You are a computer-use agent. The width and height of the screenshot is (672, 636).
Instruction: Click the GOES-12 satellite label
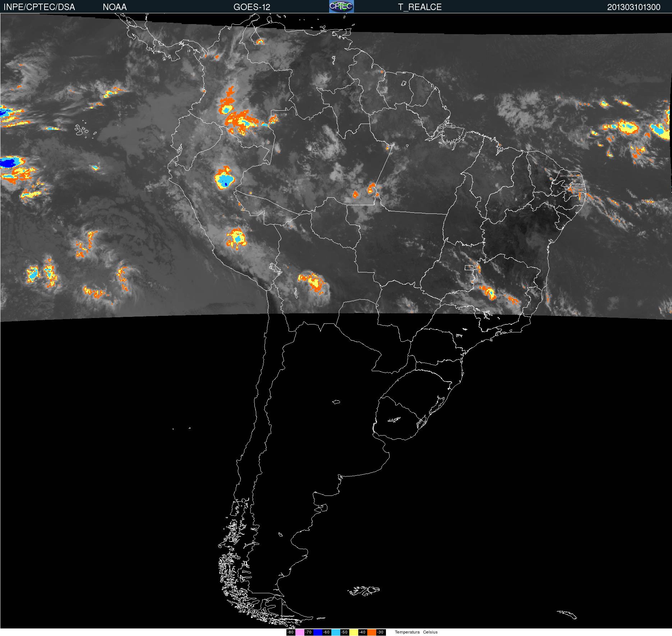coord(252,7)
